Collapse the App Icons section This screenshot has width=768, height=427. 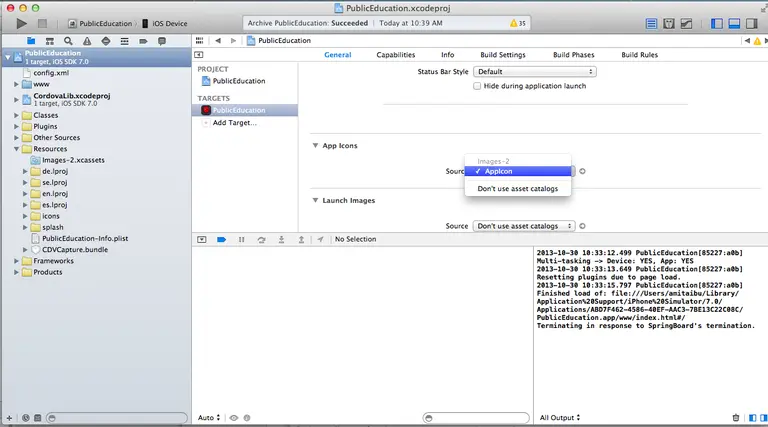click(315, 145)
